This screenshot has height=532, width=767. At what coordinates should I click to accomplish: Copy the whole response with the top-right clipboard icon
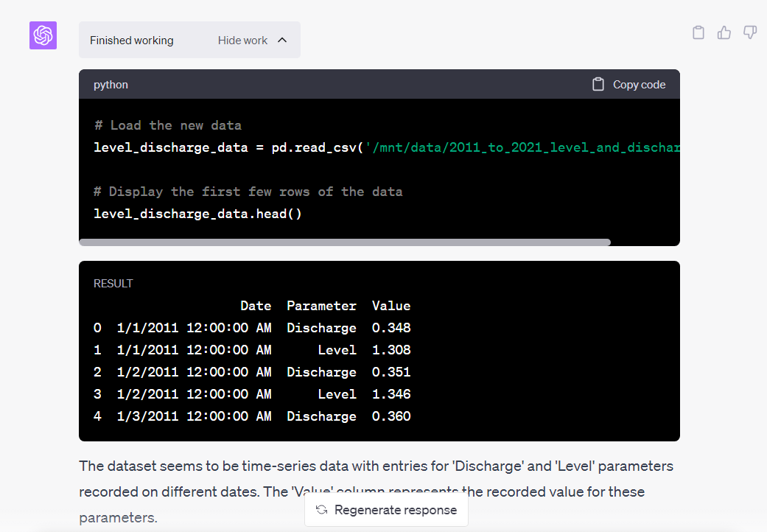point(698,32)
